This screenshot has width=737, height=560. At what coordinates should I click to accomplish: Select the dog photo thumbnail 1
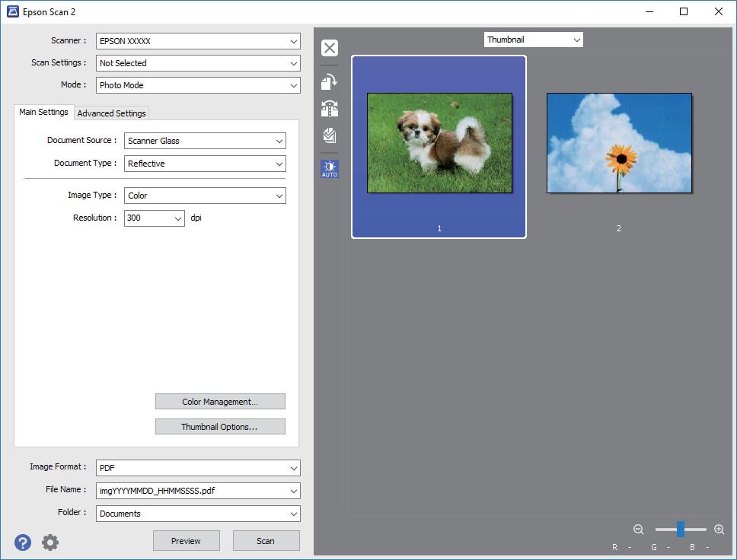[x=439, y=147]
